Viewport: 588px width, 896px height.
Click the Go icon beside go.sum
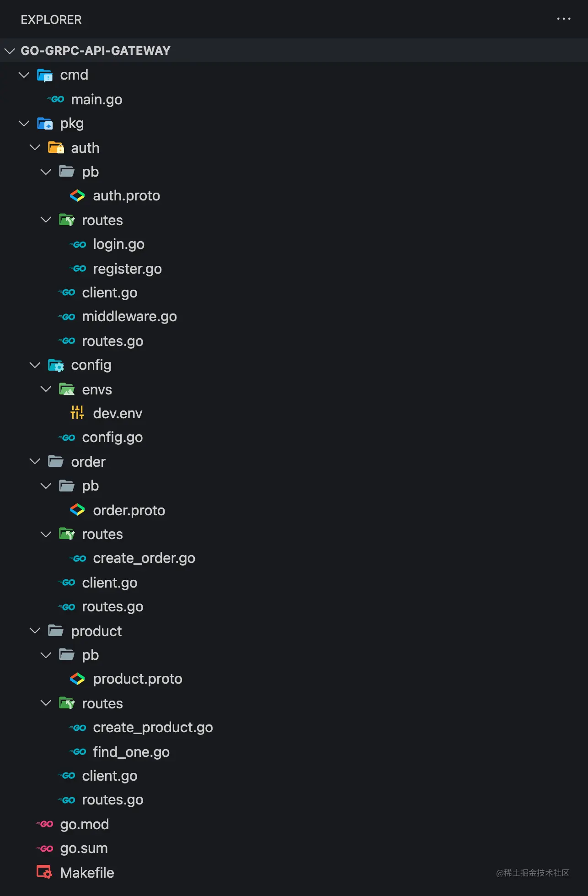(45, 848)
